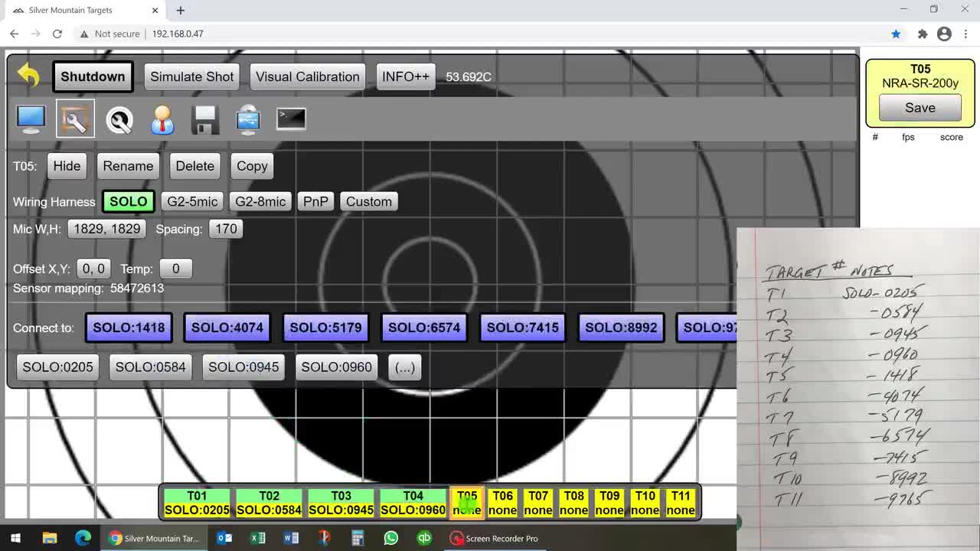Click the SOLO:0584 gray button
Screen dimensions: 980x551
coord(151,367)
